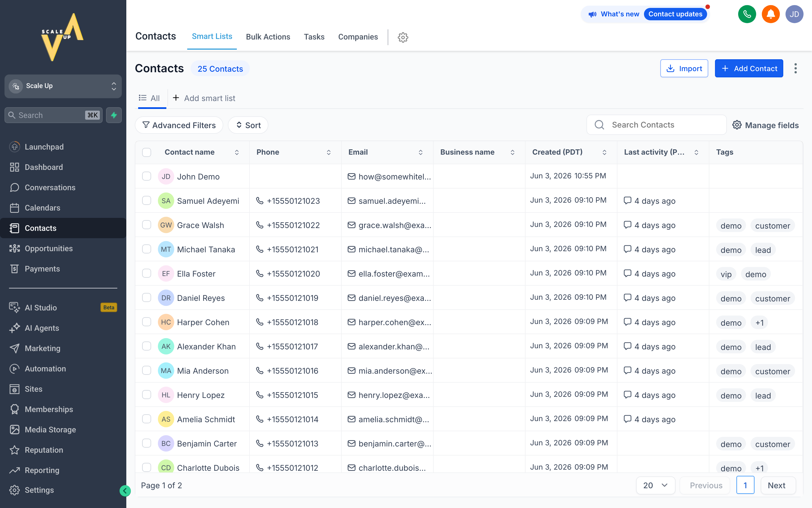
Task: Click email icon for John Demo
Action: coord(351,176)
